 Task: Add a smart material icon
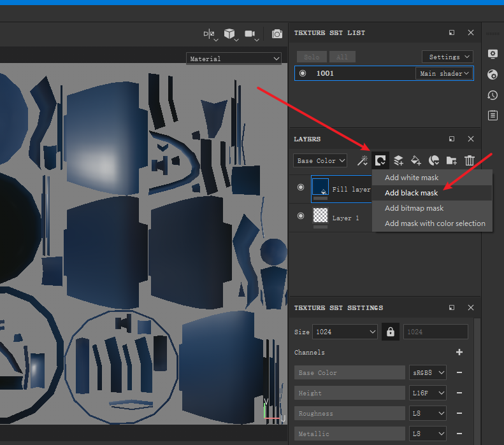[434, 160]
